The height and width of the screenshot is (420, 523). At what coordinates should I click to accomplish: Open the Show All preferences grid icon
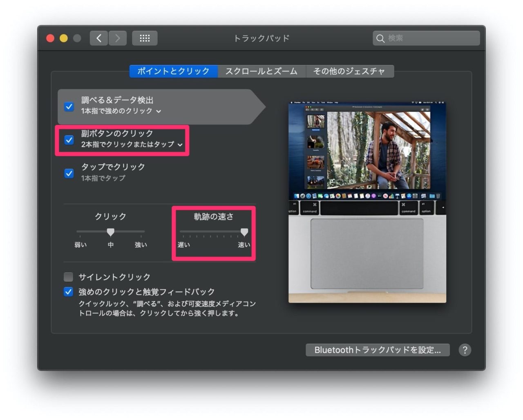point(145,38)
